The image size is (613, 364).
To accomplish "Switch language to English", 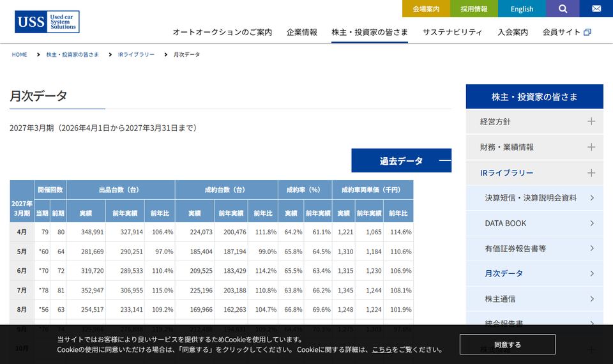I will point(522,8).
